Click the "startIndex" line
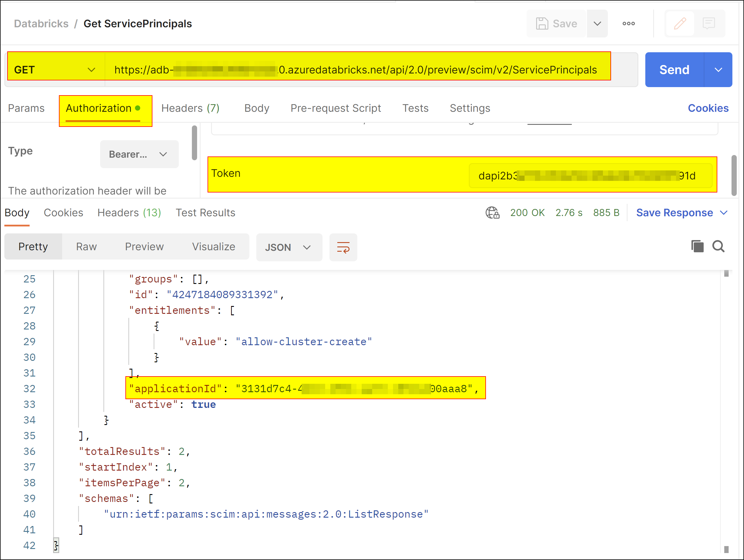744x560 pixels. coord(128,467)
